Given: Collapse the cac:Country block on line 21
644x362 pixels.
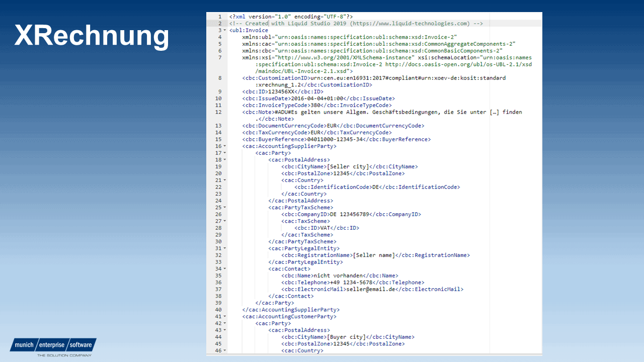Looking at the screenshot, I should click(224, 180).
